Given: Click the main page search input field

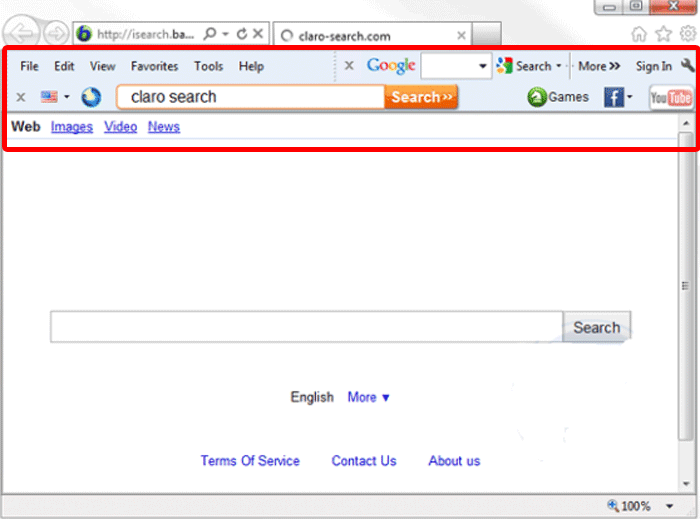Looking at the screenshot, I should (306, 327).
